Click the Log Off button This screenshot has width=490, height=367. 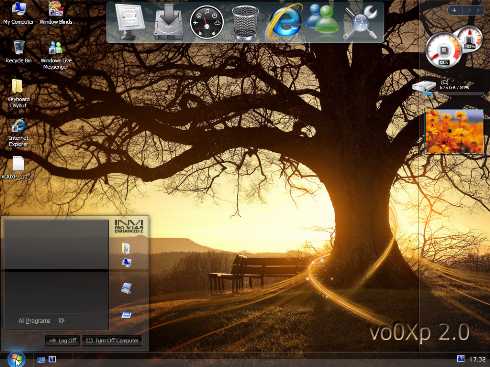click(62, 340)
